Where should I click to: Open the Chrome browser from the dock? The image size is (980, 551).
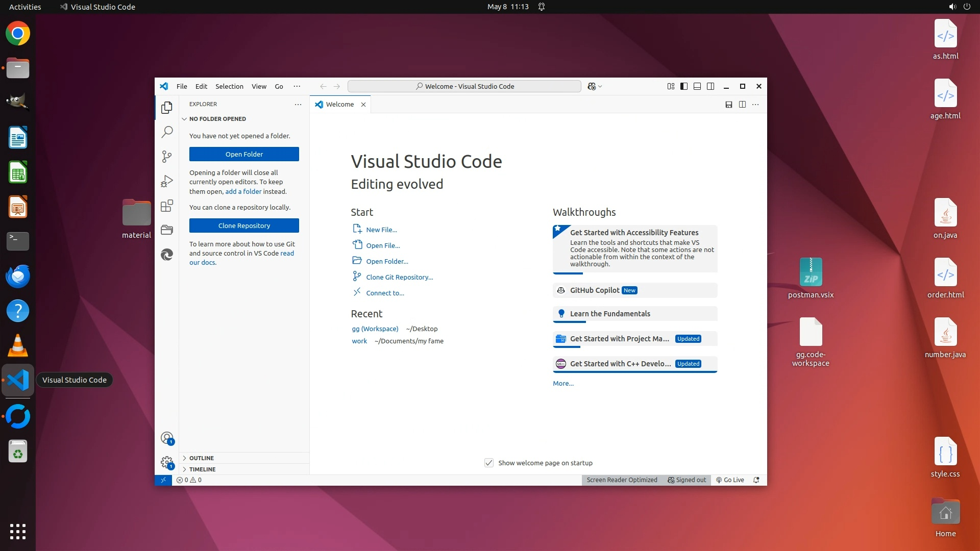pos(18,34)
